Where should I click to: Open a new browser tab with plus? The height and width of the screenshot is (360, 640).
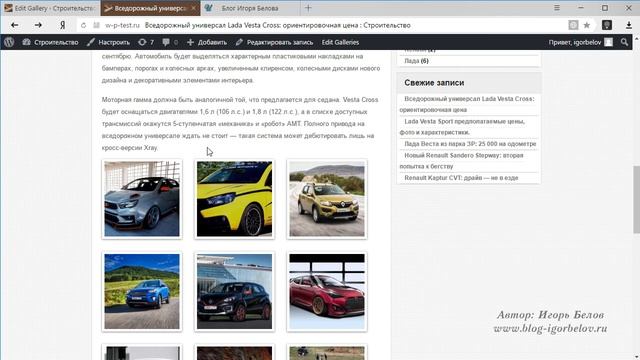308,8
